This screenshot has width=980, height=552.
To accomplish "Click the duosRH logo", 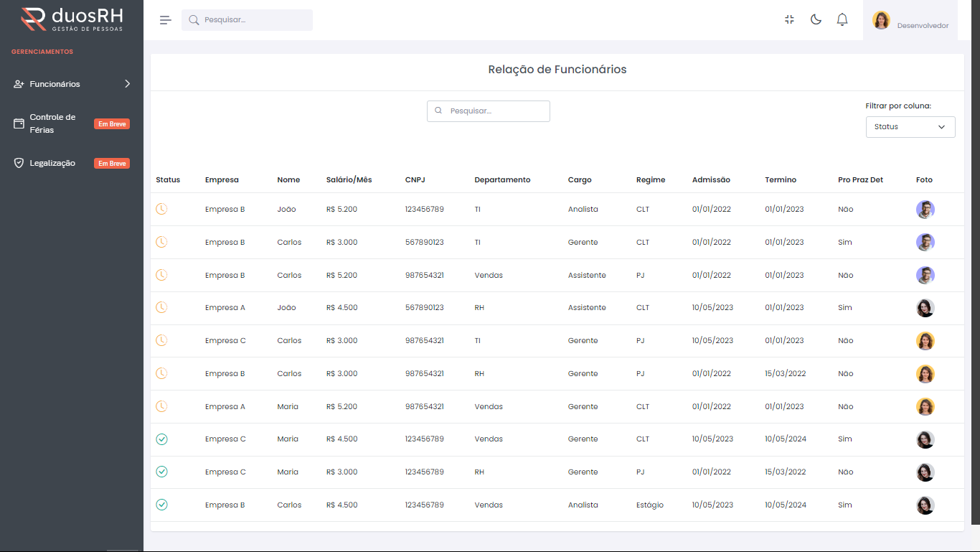I will [x=72, y=19].
